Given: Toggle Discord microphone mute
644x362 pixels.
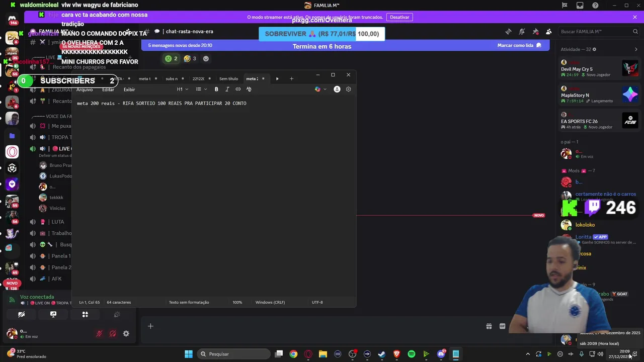Looking at the screenshot, I should (99, 333).
